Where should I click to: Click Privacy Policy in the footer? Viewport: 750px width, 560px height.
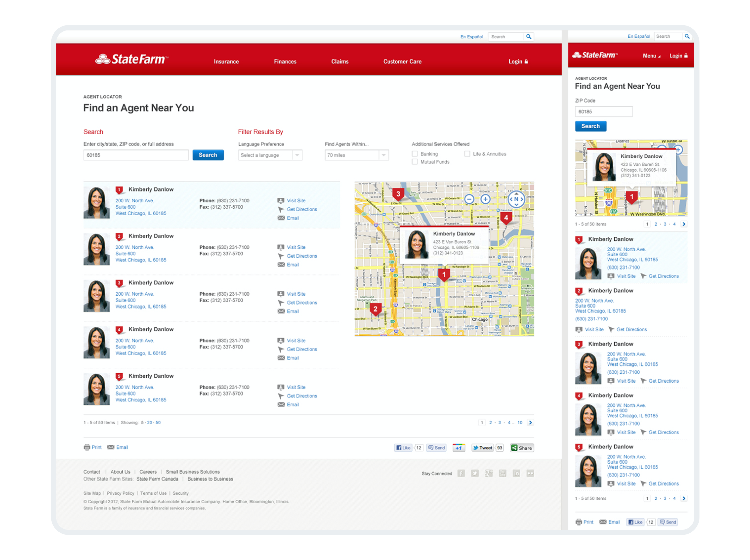click(x=120, y=493)
